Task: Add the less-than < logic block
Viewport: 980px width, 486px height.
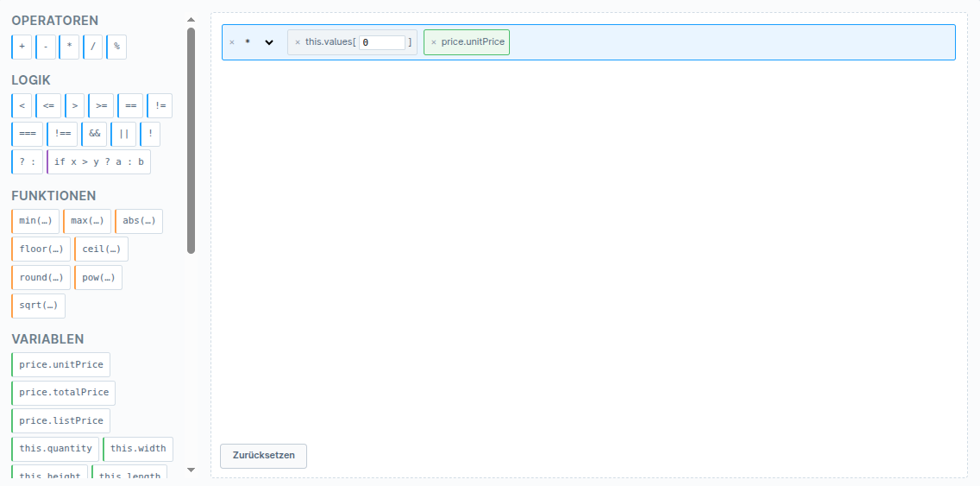Action: pyautogui.click(x=22, y=105)
